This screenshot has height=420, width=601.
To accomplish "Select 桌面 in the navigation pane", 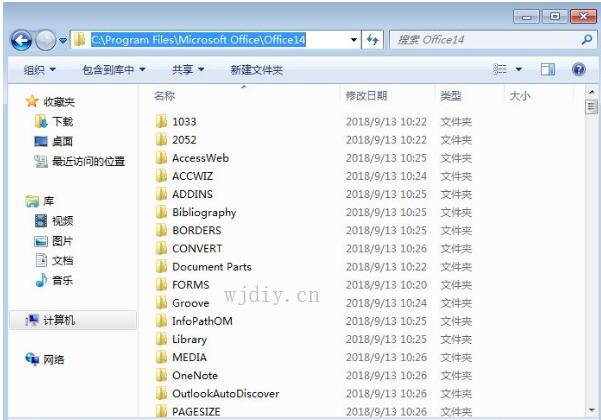I will (x=62, y=141).
